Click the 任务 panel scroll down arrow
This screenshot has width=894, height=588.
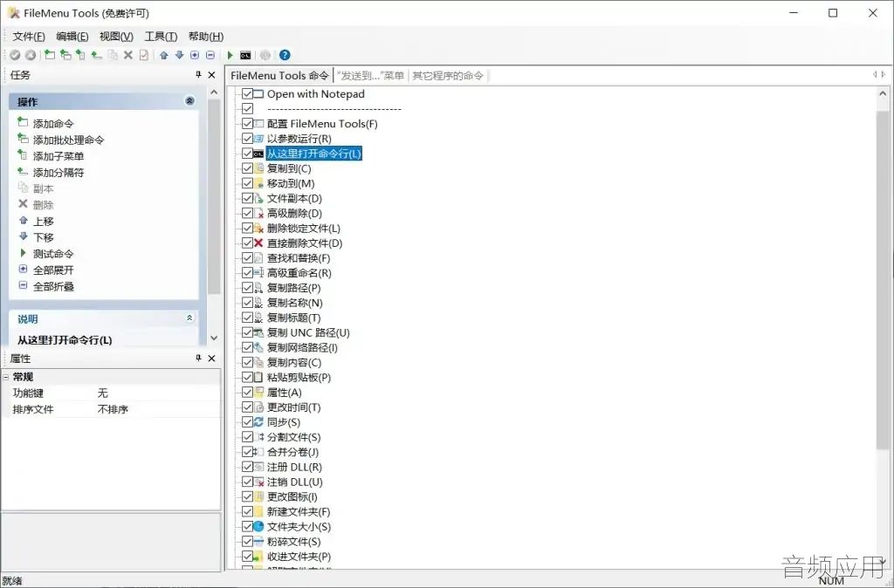click(x=214, y=338)
